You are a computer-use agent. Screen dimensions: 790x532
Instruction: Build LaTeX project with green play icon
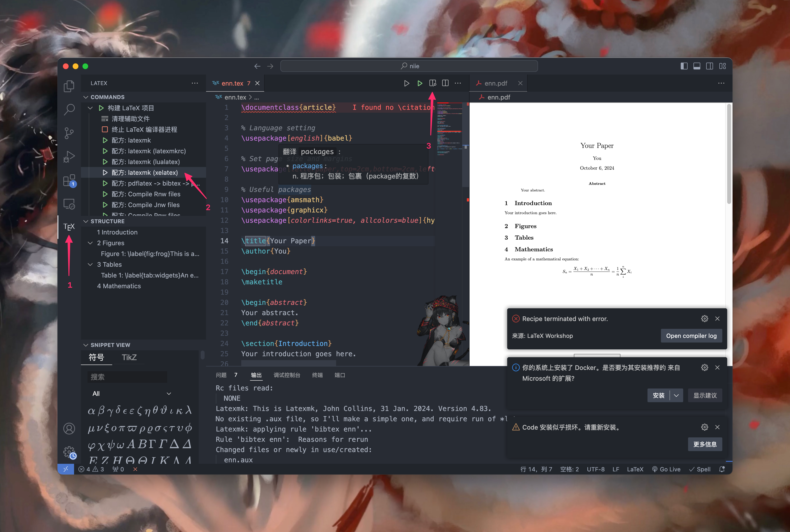[420, 83]
